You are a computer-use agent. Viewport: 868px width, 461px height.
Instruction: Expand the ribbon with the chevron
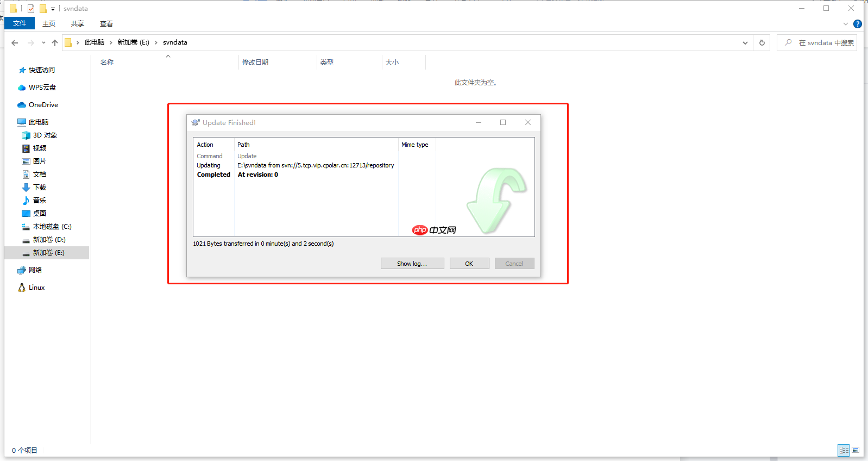pos(846,24)
